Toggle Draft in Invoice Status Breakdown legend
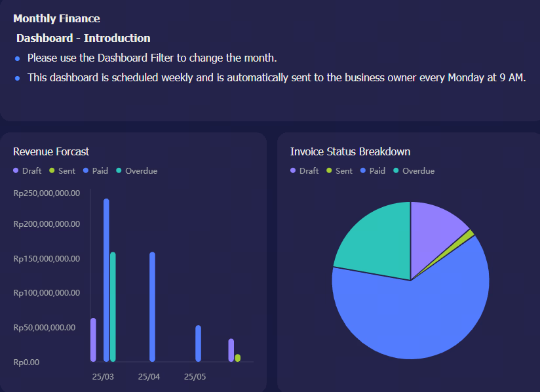Screen dimensions: 540x392 point(305,171)
